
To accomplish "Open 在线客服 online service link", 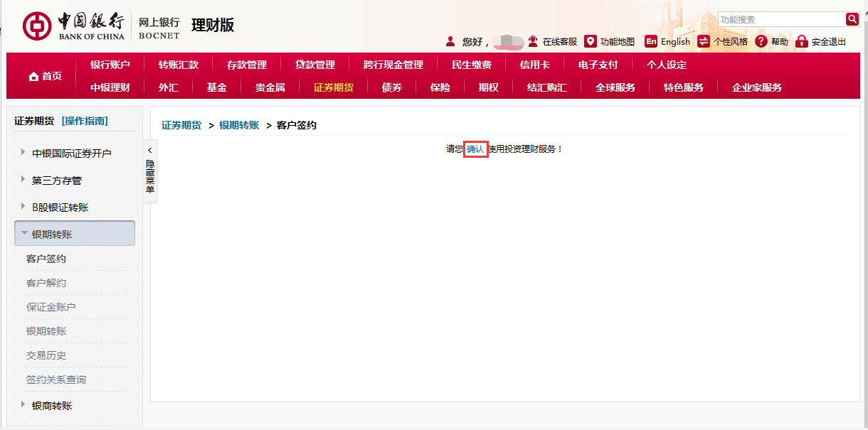I will pyautogui.click(x=560, y=42).
